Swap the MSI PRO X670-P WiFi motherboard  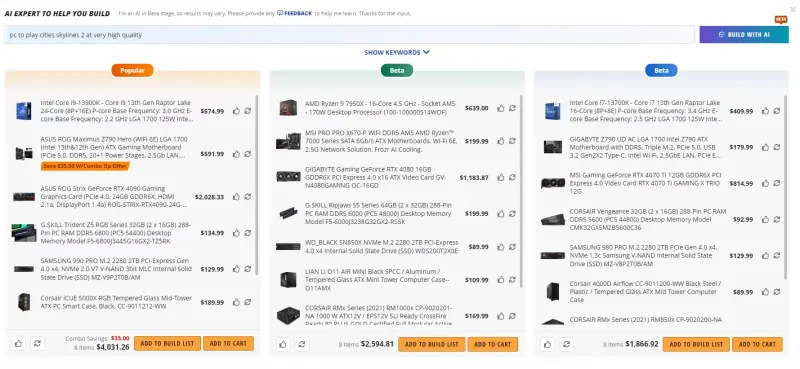pyautogui.click(x=512, y=141)
